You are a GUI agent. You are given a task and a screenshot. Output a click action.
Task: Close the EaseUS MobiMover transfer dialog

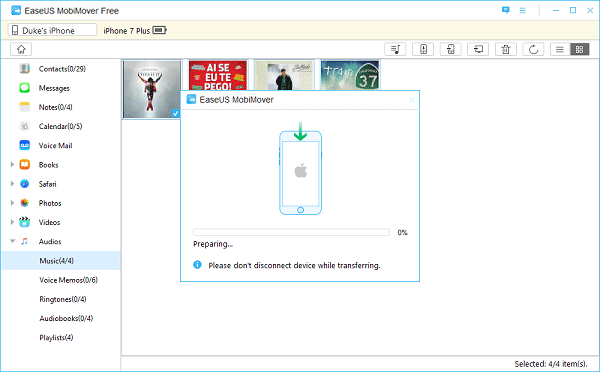click(x=412, y=100)
